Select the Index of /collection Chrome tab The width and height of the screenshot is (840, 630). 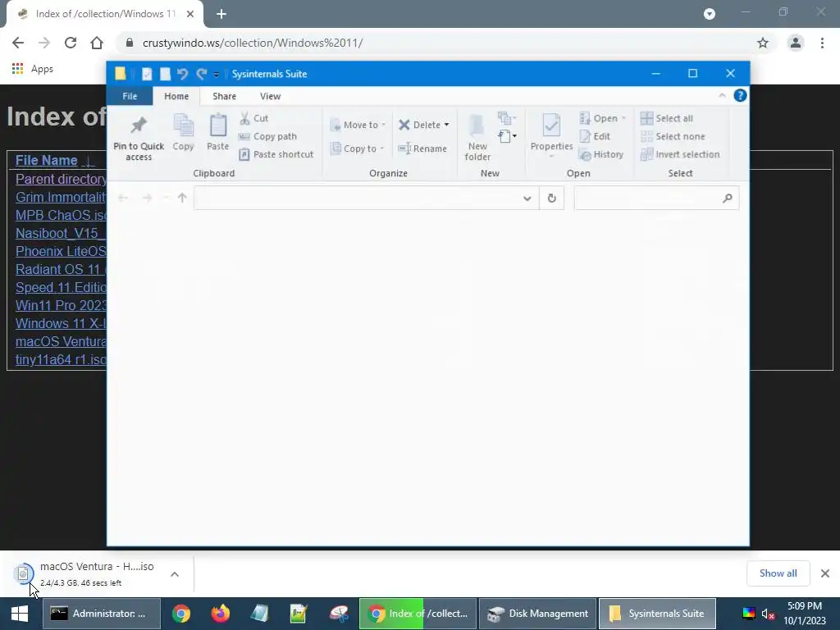105,14
